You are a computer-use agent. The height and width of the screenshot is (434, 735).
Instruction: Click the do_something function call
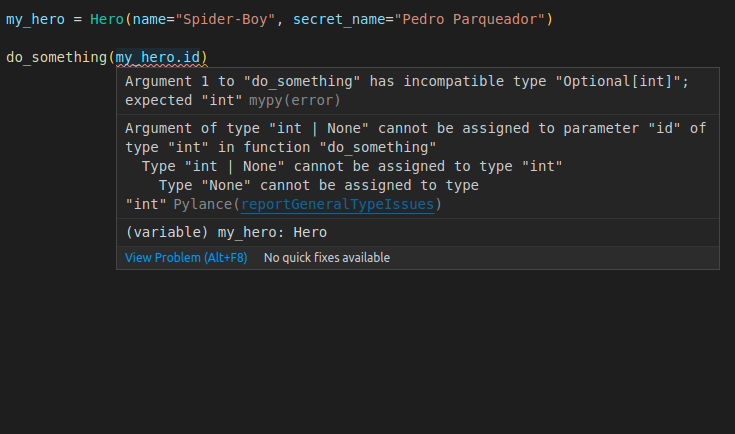[56, 57]
